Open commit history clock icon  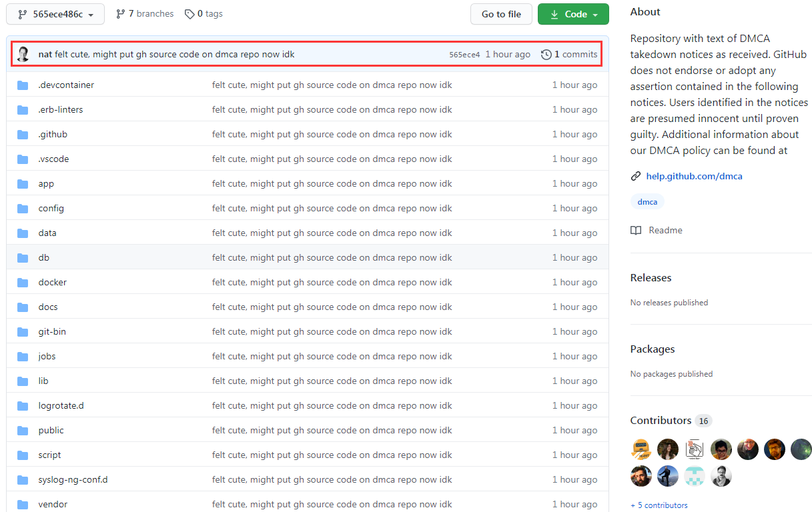point(546,55)
